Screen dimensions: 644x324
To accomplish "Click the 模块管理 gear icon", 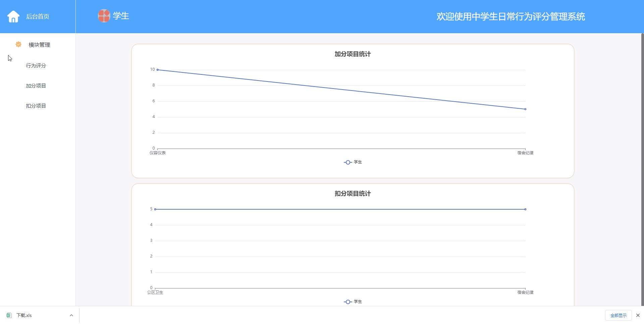I will (18, 44).
